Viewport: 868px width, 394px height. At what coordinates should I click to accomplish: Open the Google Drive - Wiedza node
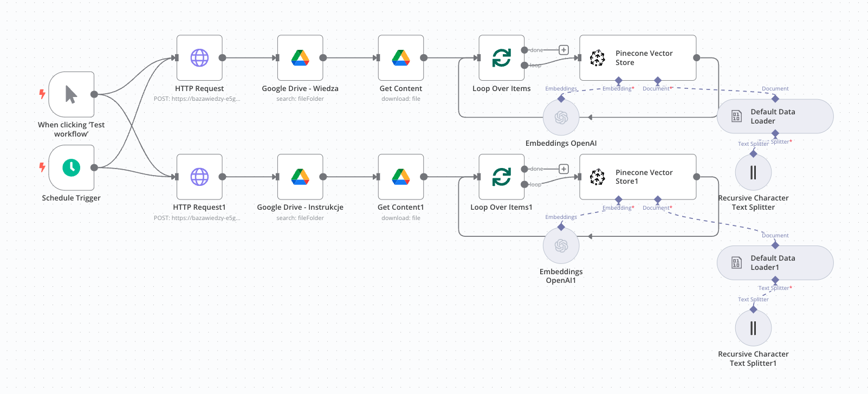pos(300,57)
